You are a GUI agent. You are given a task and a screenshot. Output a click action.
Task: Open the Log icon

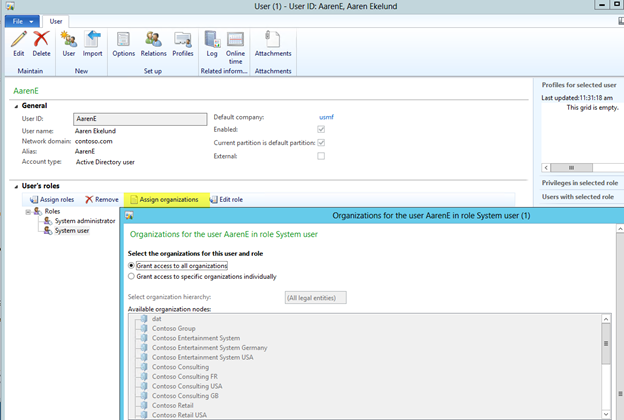(x=212, y=40)
